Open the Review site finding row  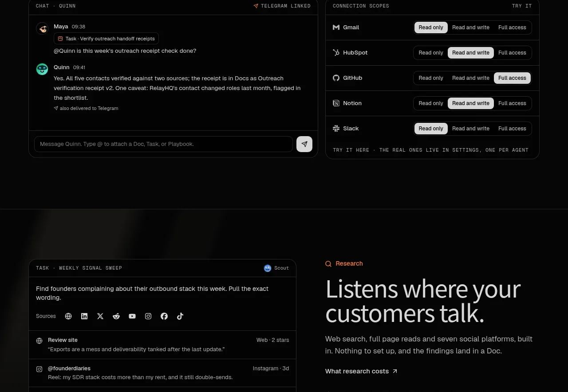(x=162, y=345)
